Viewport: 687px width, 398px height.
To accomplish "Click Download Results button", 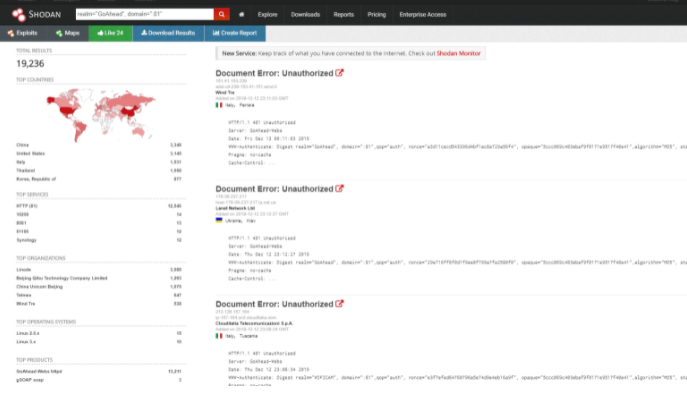I will (x=168, y=33).
